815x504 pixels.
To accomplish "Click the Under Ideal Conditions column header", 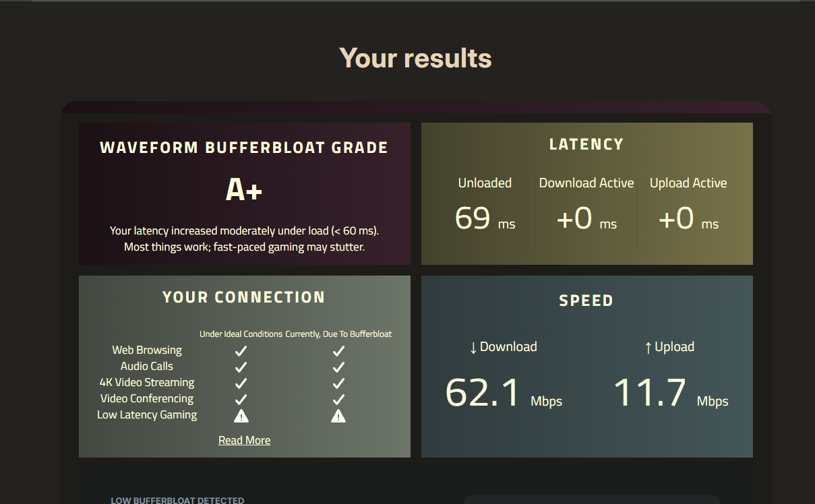I will pyautogui.click(x=241, y=334).
